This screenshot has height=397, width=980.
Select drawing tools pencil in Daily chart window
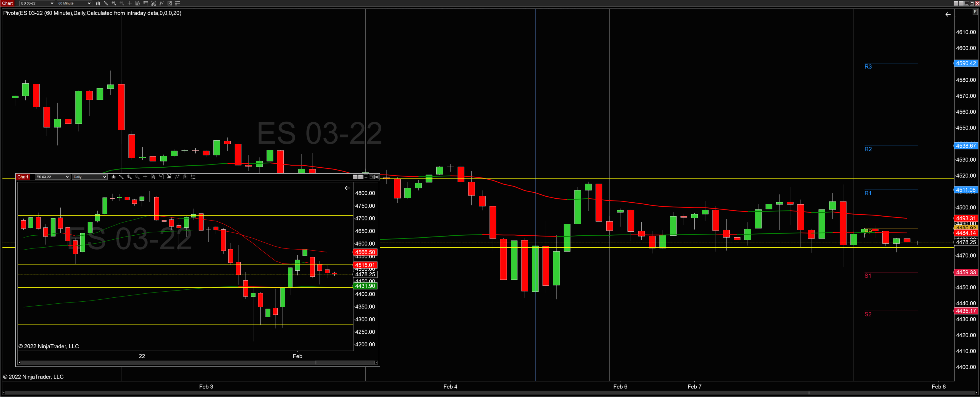(x=121, y=177)
